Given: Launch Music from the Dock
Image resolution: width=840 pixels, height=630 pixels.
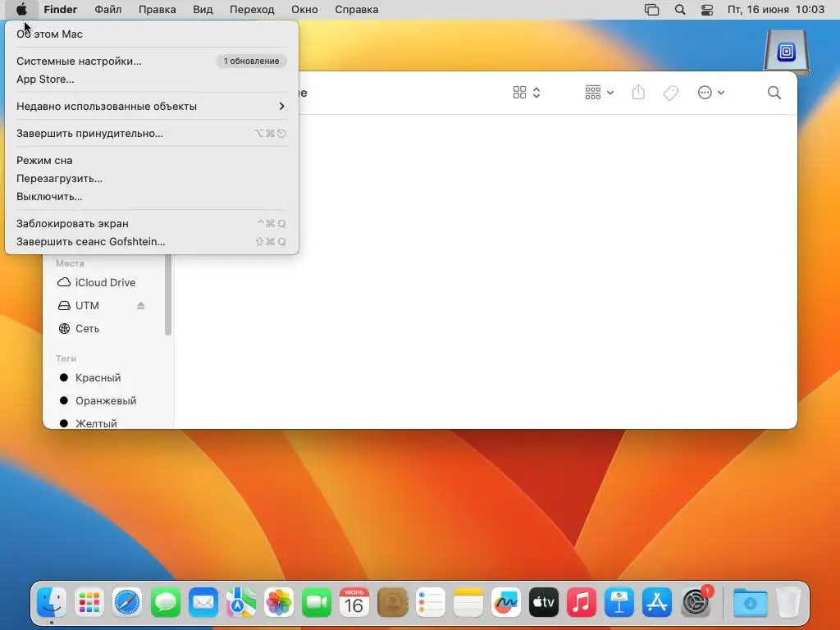Looking at the screenshot, I should point(582,603).
